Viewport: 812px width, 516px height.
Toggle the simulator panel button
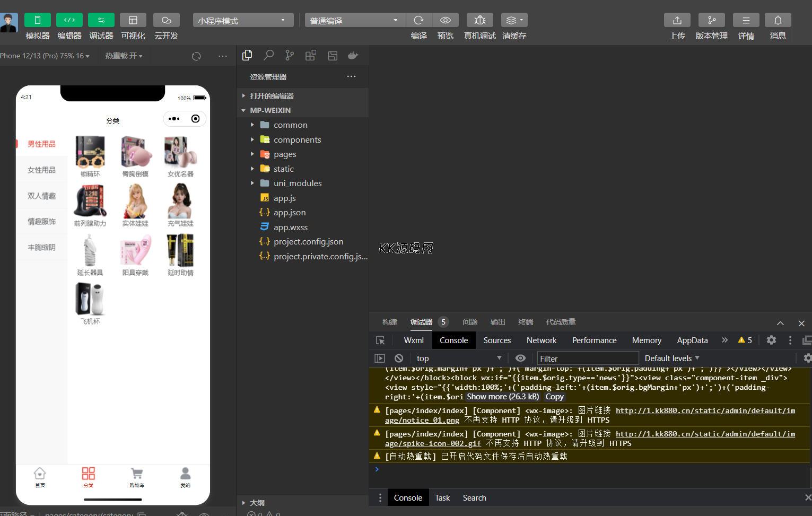point(38,20)
